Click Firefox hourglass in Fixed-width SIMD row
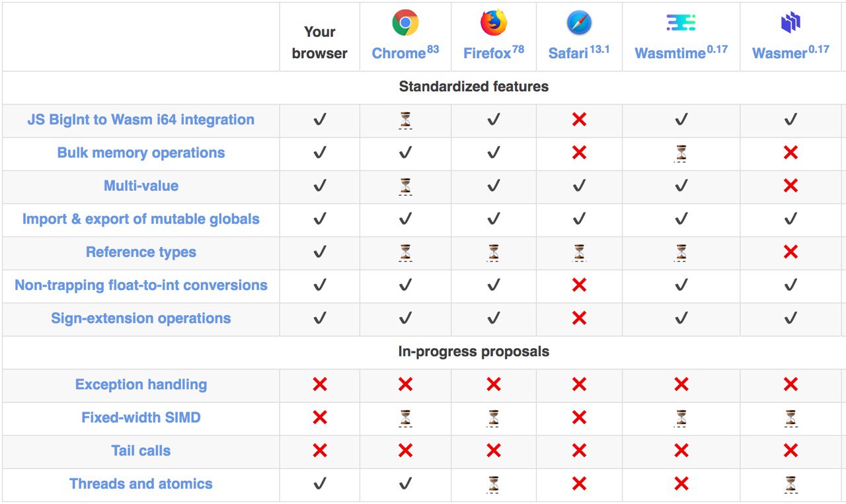 coord(493,418)
